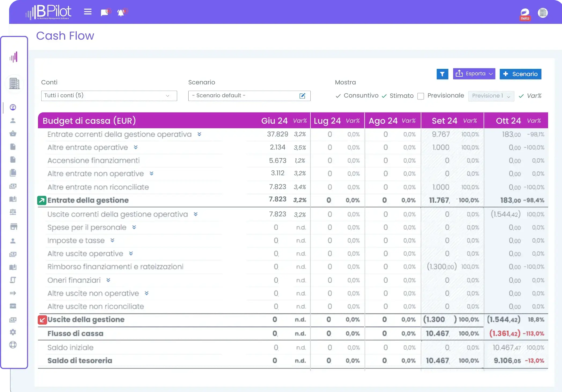Toggle the Stimato checkbox
This screenshot has height=392, width=562.
pos(384,96)
